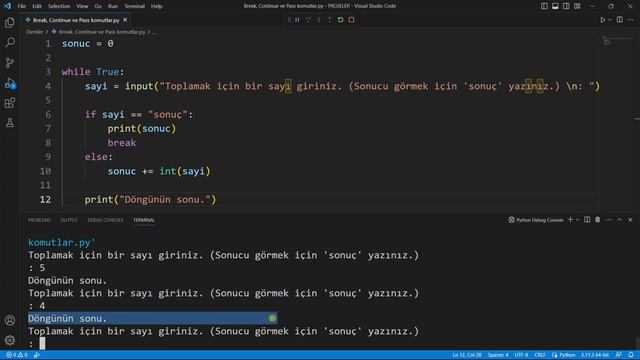Open the File menu
The height and width of the screenshot is (360, 640).
pos(22,6)
